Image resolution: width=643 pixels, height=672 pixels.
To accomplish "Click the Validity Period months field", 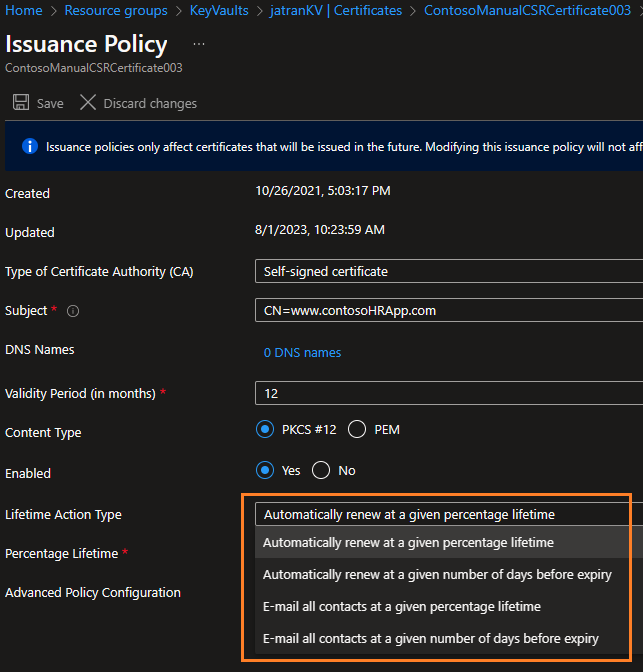I will tap(448, 394).
